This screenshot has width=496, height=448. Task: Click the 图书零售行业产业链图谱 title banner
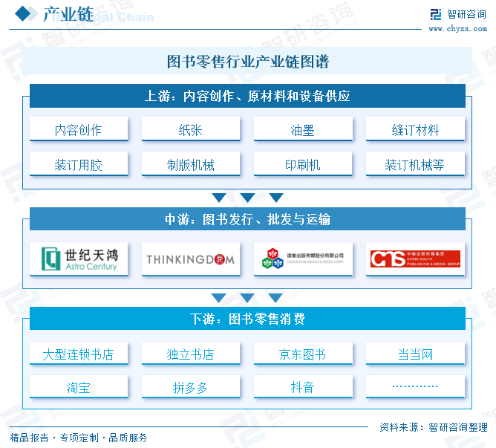pyautogui.click(x=247, y=61)
